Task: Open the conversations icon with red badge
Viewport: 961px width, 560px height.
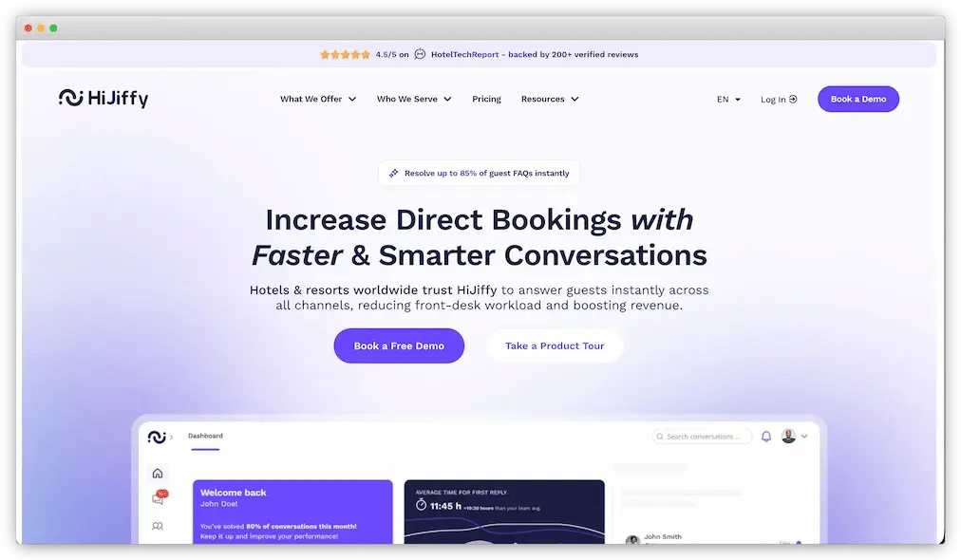Action: pyautogui.click(x=159, y=497)
